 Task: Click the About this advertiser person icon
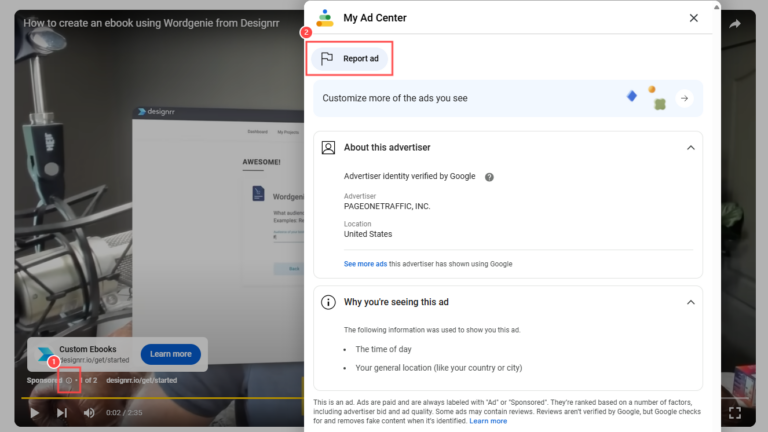328,147
